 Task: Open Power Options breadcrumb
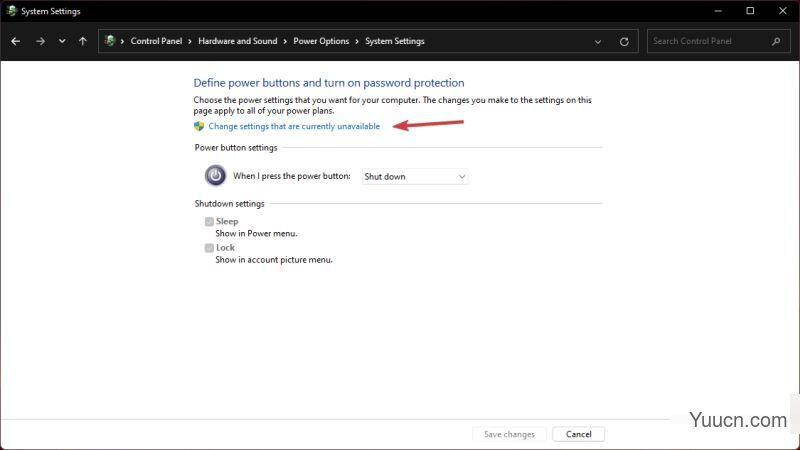click(x=321, y=41)
